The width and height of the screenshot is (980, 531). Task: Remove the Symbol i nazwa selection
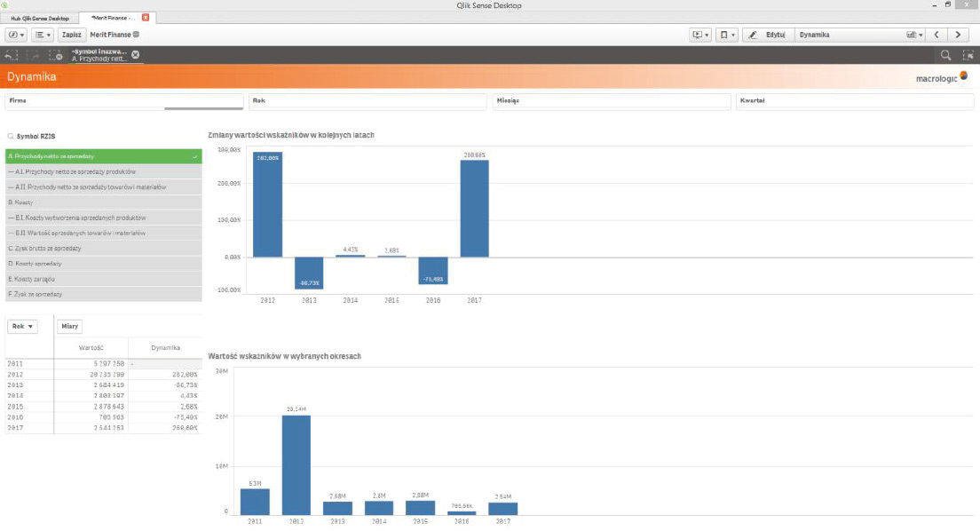click(x=136, y=55)
